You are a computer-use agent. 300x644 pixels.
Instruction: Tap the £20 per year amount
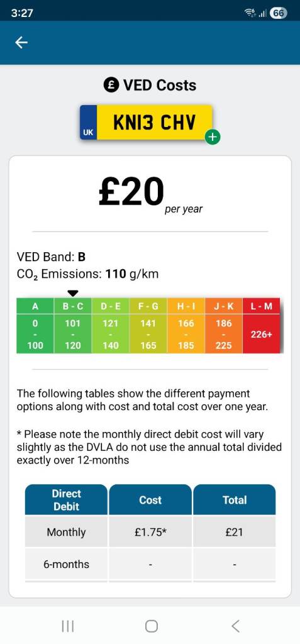point(150,193)
